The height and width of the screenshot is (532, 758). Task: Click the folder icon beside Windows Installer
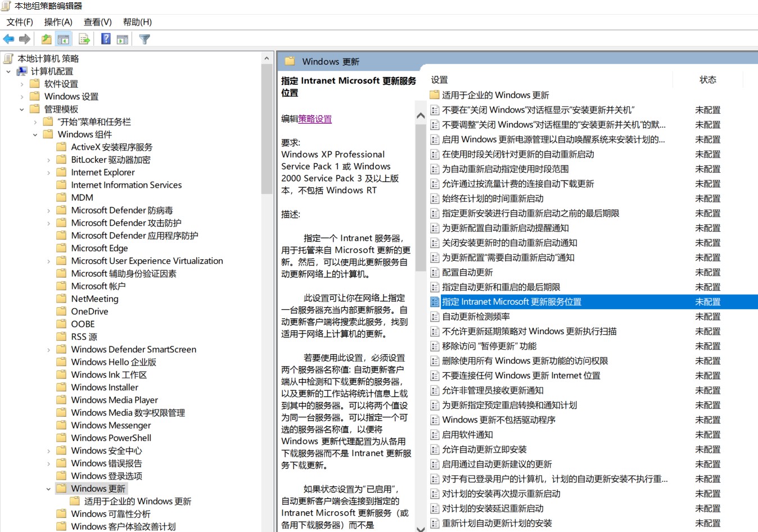point(62,387)
